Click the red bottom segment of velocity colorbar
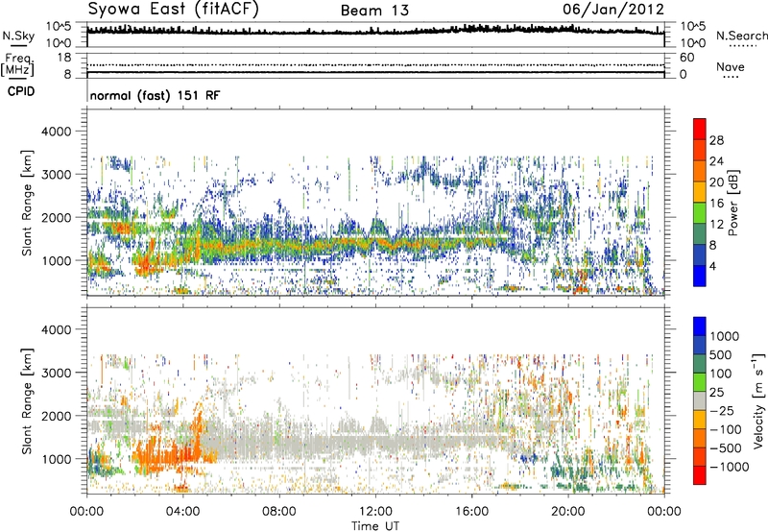This screenshot has width=768, height=532. pos(700,475)
